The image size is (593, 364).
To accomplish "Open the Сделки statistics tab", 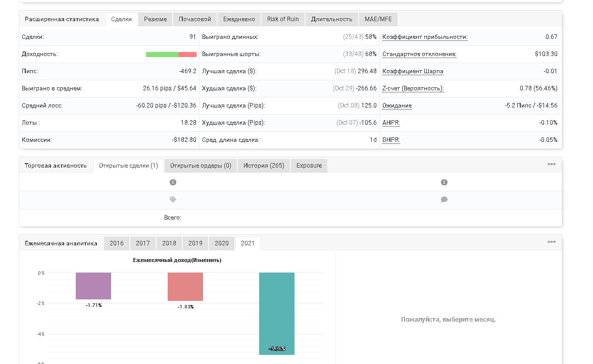I will point(121,19).
